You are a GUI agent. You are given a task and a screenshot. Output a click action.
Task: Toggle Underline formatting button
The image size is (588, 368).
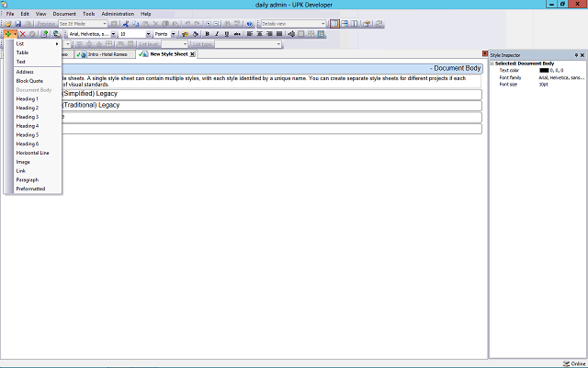227,34
